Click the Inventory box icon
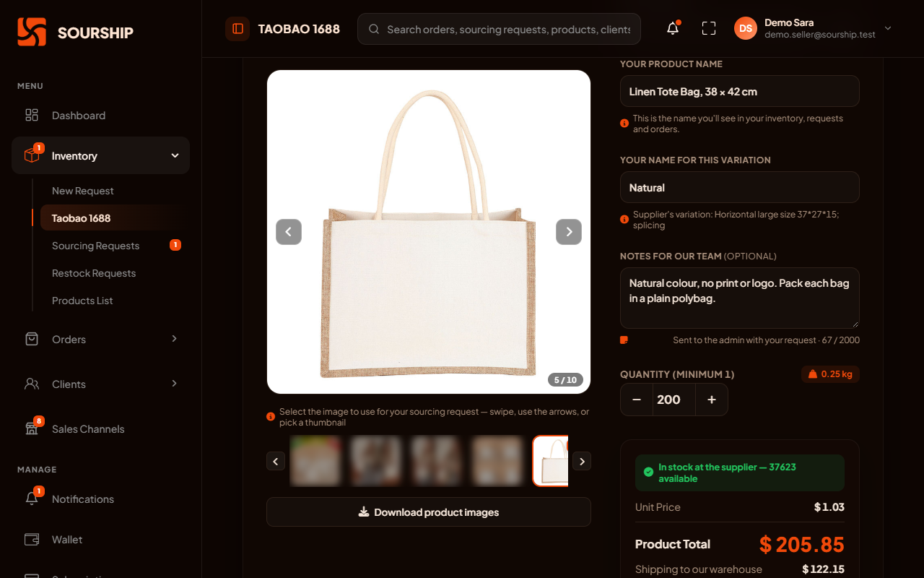924x578 pixels. click(x=32, y=155)
